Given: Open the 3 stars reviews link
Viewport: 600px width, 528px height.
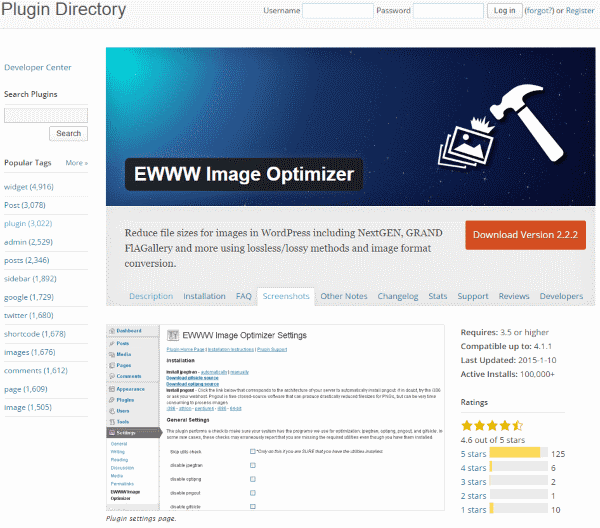Looking at the screenshot, I should tap(473, 482).
